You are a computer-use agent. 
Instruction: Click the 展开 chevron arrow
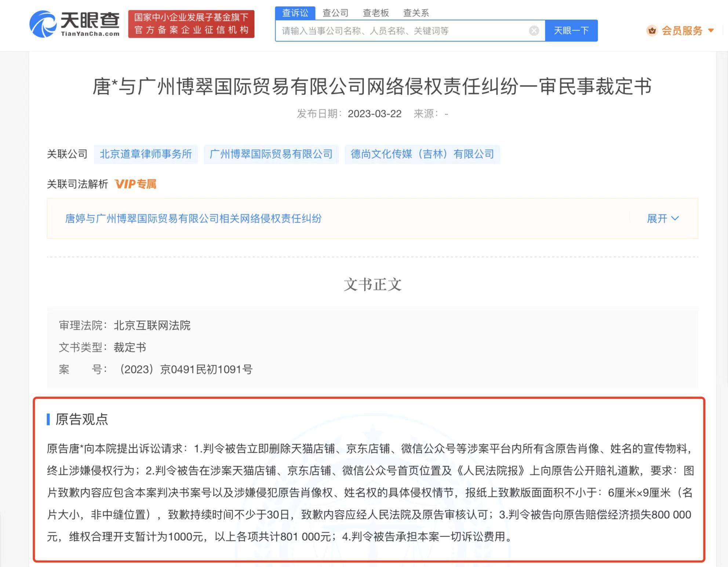tap(675, 219)
